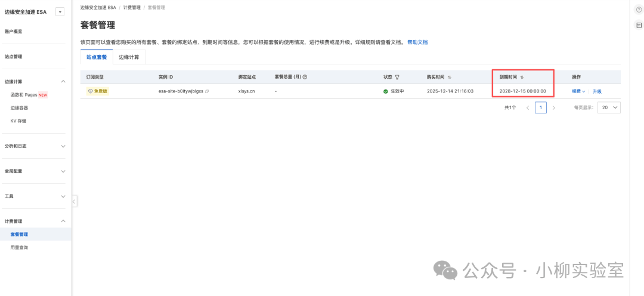Open the document panel icon at right edge
Image resolution: width=644 pixels, height=296 pixels.
[x=639, y=25]
